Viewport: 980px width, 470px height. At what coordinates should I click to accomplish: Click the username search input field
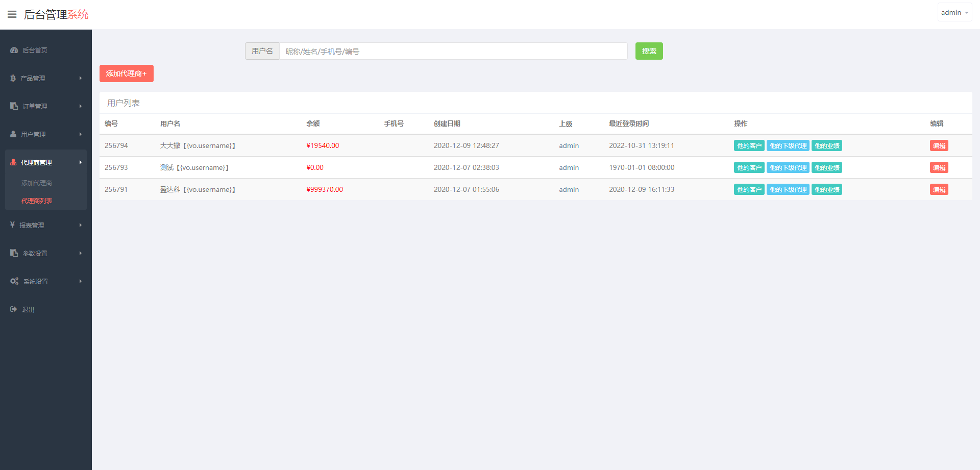tap(453, 51)
